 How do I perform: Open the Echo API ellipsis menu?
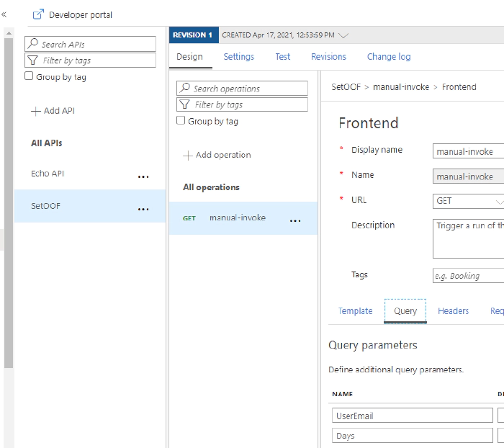143,176
